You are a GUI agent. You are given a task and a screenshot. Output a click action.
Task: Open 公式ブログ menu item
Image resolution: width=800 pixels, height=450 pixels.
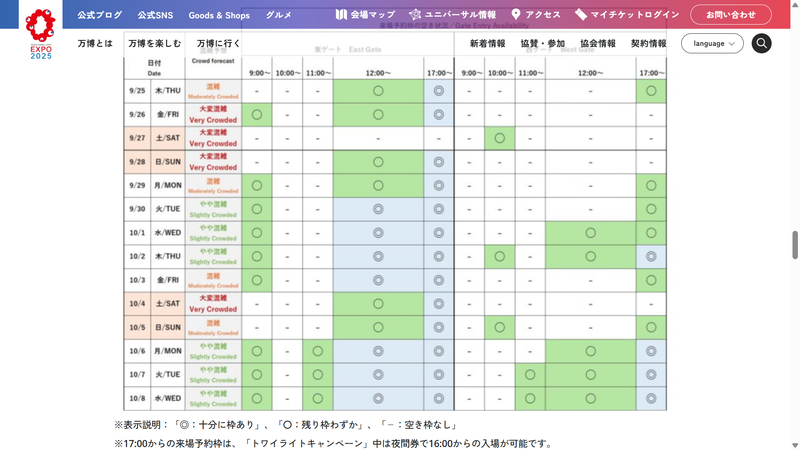[x=99, y=15]
